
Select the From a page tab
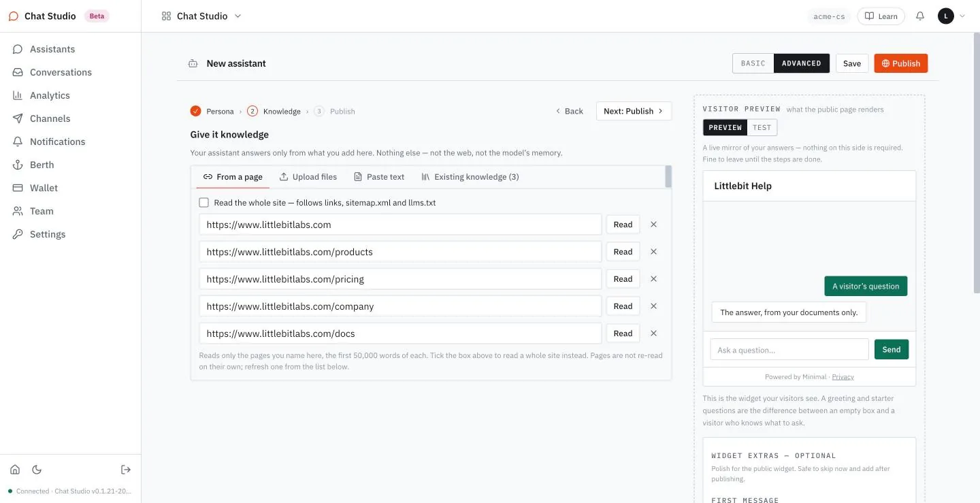(x=233, y=177)
